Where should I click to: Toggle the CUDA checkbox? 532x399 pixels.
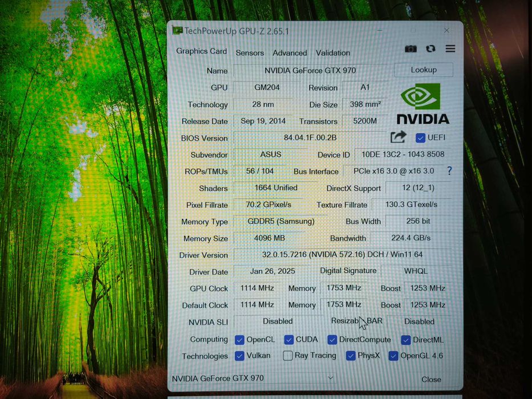pos(289,340)
